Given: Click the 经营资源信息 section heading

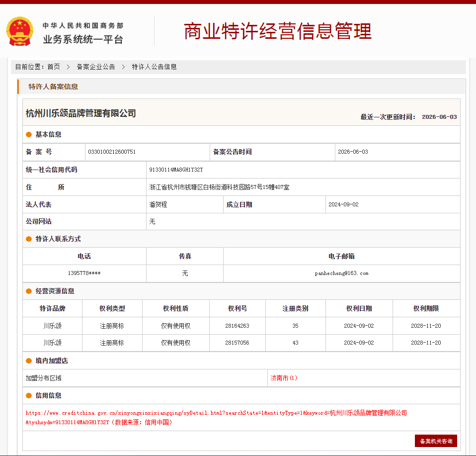Looking at the screenshot, I should point(55,291).
